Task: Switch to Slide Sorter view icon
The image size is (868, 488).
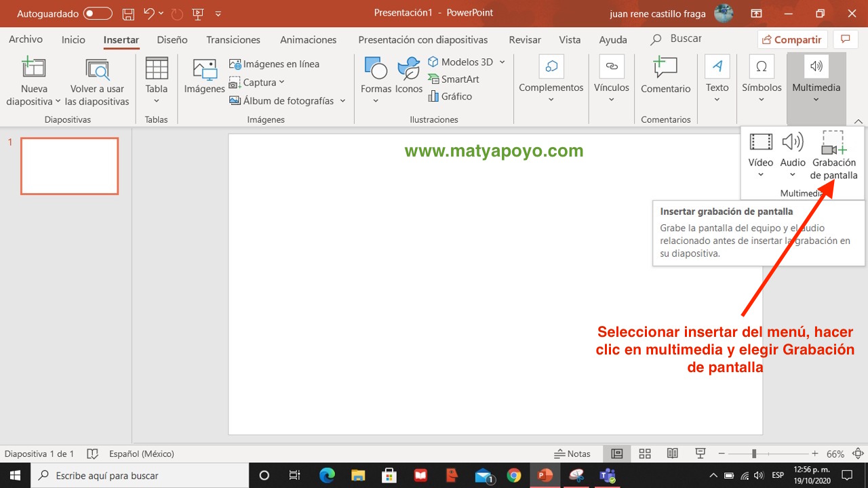Action: click(645, 453)
